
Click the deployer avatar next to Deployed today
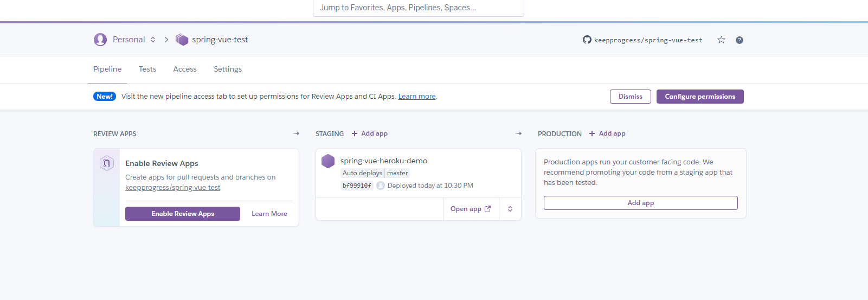coord(381,186)
